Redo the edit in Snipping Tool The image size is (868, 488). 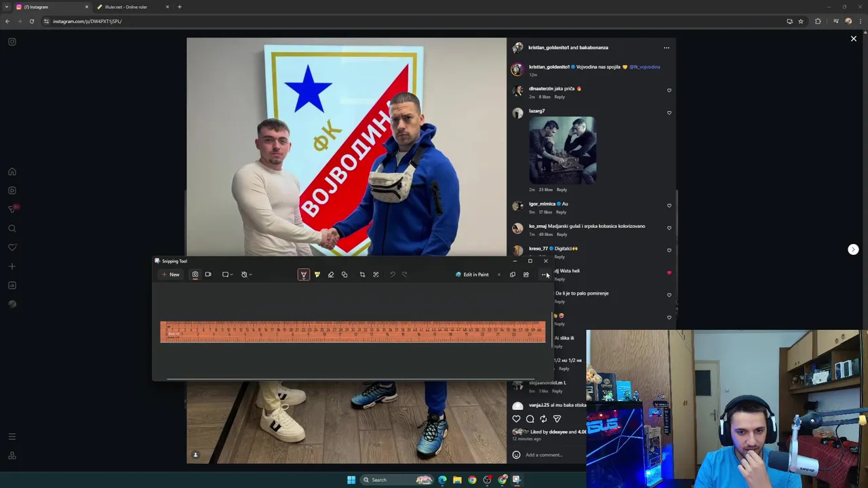[x=405, y=274]
